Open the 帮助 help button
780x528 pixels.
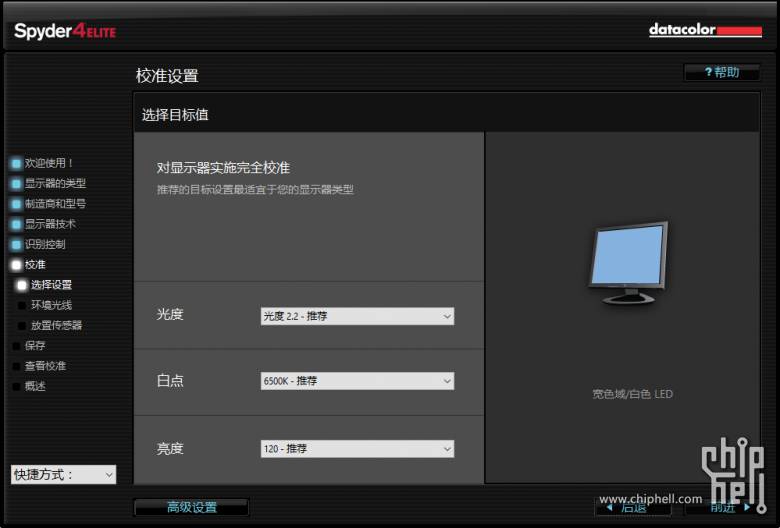click(x=722, y=72)
